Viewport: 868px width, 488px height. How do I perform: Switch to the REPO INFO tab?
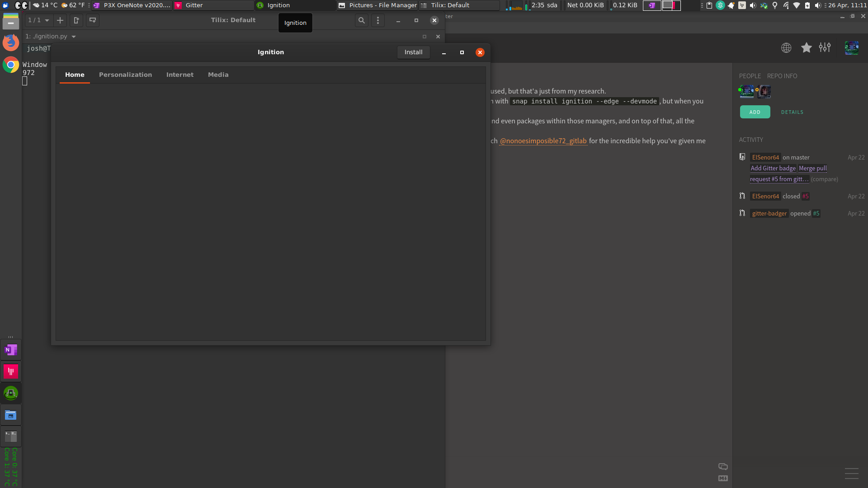pos(782,76)
